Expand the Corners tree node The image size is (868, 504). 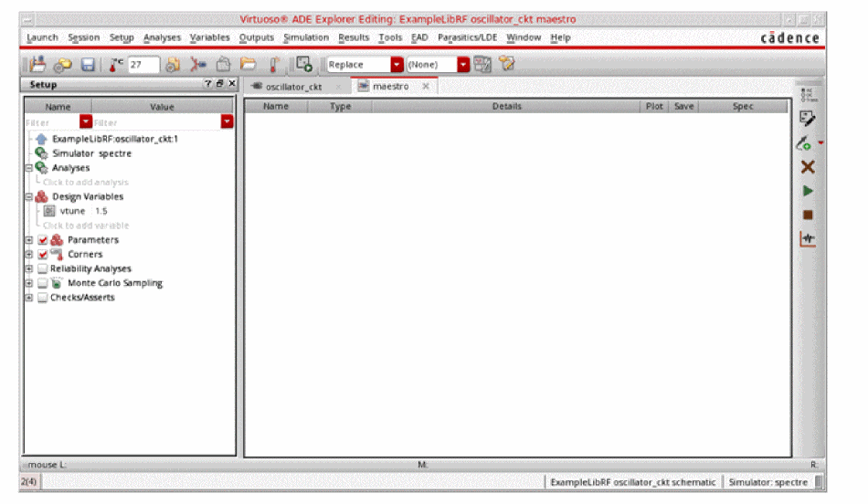pyautogui.click(x=29, y=255)
